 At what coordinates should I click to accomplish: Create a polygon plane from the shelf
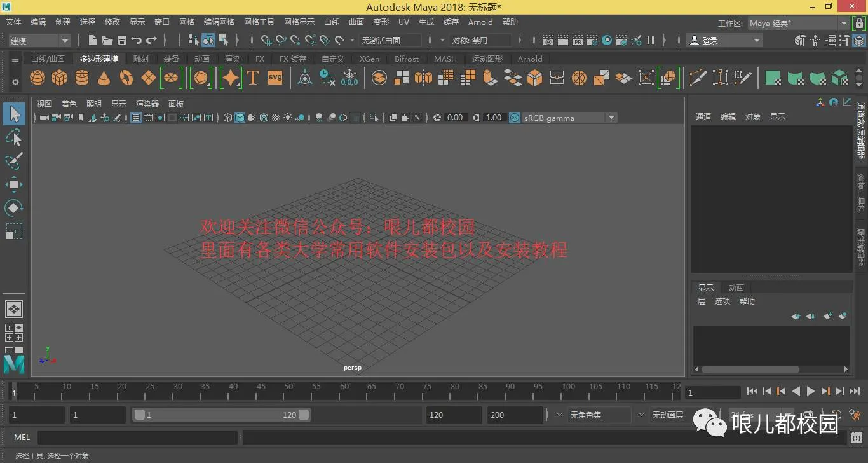pos(149,78)
